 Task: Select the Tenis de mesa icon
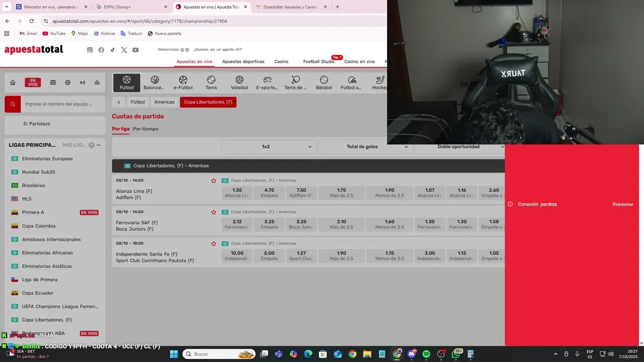coord(295,83)
